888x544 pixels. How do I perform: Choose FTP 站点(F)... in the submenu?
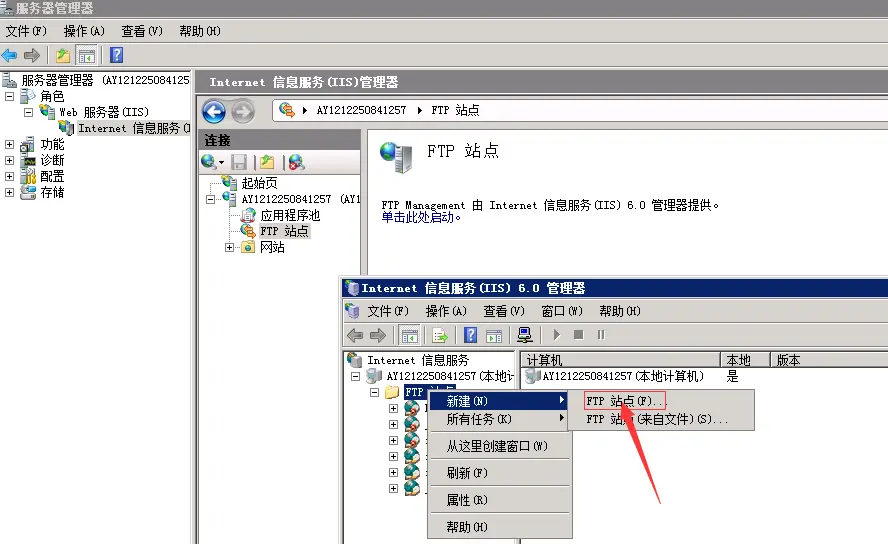pos(660,401)
